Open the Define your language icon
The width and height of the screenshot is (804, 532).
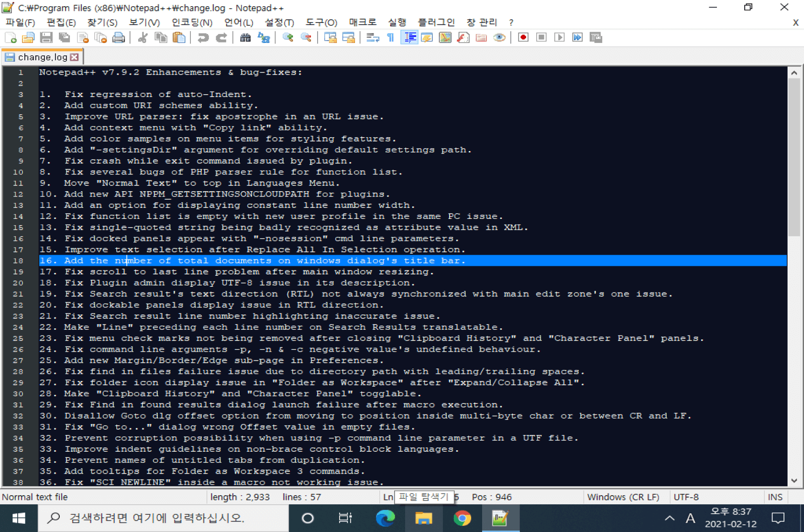click(427, 38)
